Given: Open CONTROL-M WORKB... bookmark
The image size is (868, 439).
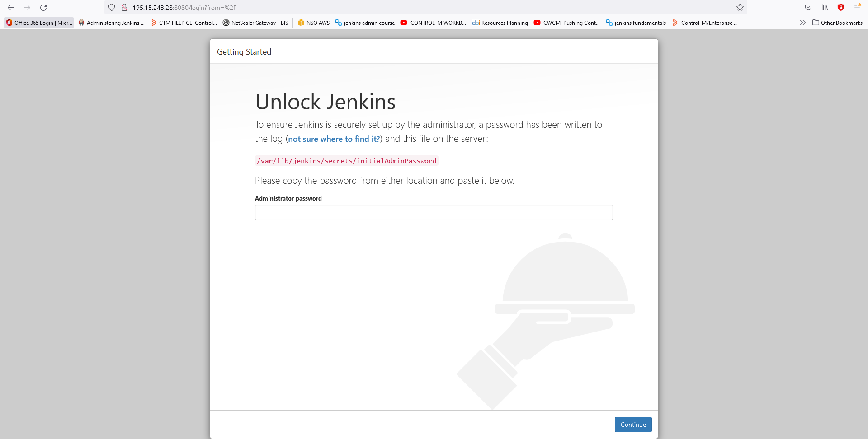Looking at the screenshot, I should (x=433, y=23).
